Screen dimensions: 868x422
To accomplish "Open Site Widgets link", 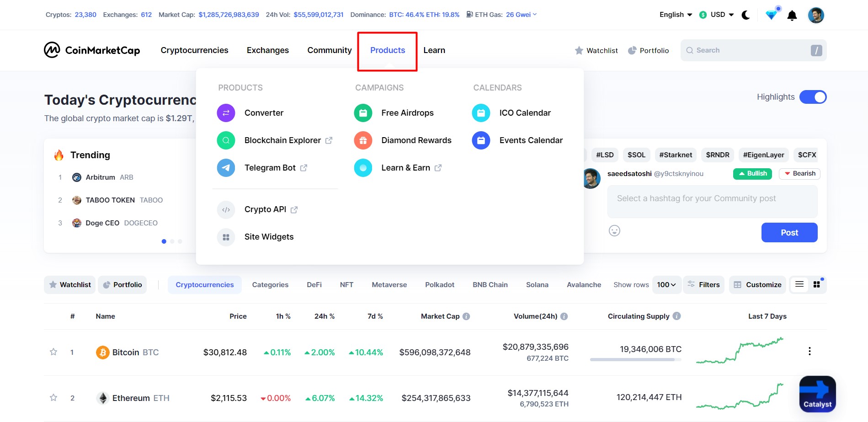I will (269, 237).
